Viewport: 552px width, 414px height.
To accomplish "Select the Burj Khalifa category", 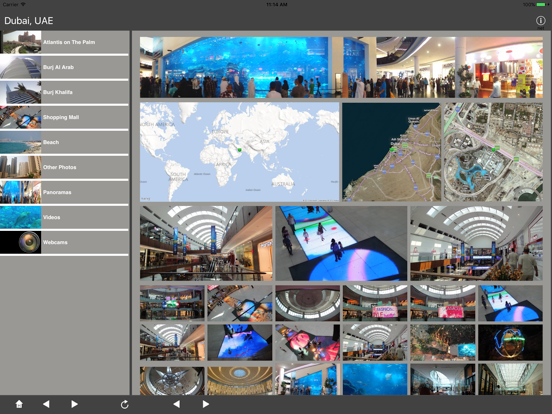I will click(64, 92).
